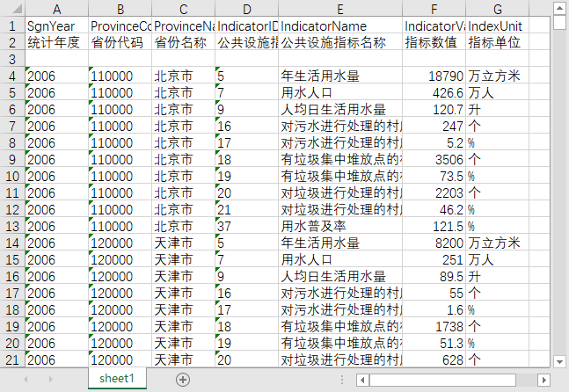Select column G header
This screenshot has width=569, height=392.
(498, 9)
